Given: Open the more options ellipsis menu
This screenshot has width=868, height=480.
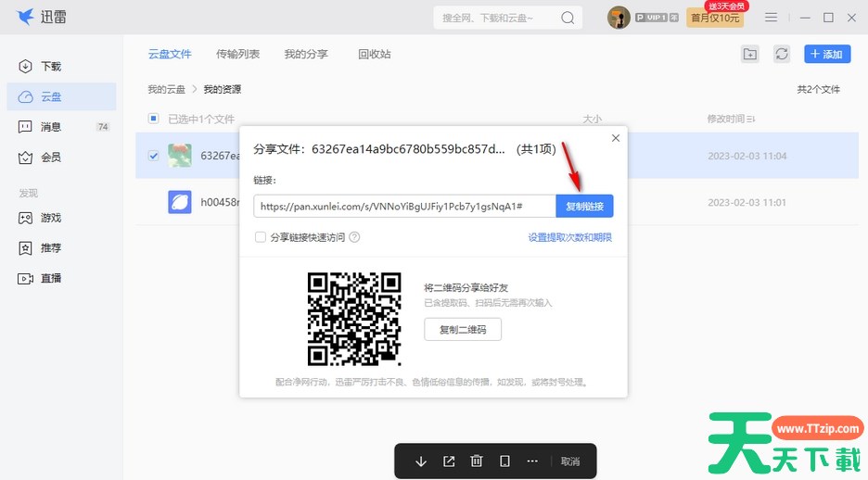Looking at the screenshot, I should (532, 461).
